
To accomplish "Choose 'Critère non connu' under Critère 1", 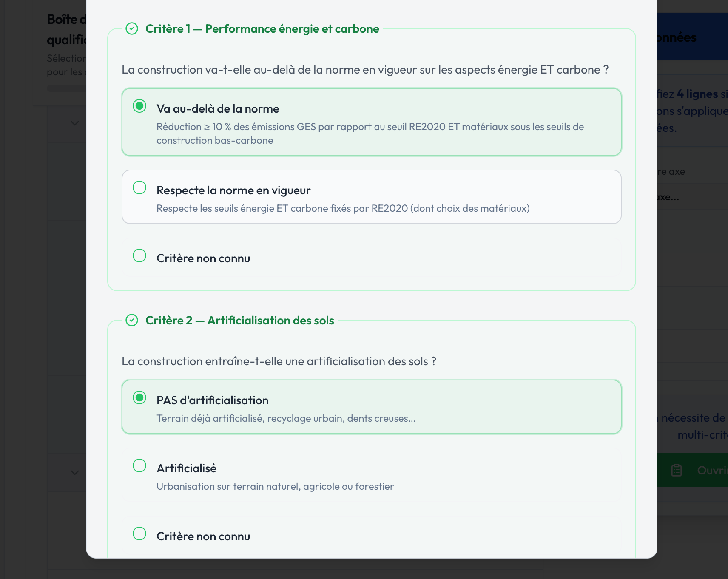I will (x=139, y=255).
